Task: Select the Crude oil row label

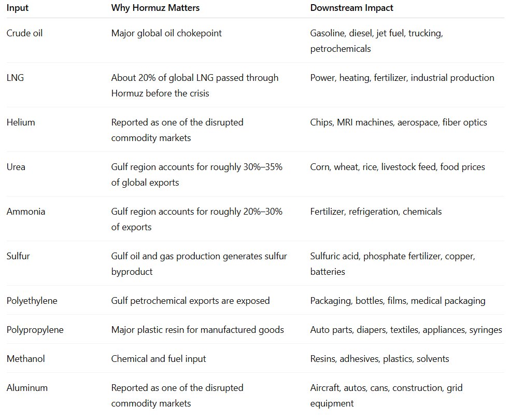Action: [24, 33]
